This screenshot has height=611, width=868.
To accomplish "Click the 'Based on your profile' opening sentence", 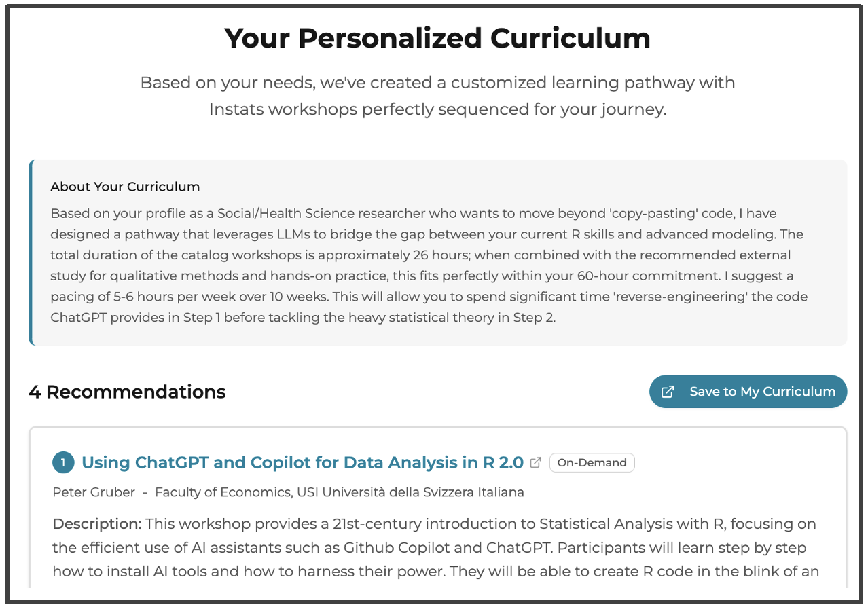I will (x=272, y=213).
